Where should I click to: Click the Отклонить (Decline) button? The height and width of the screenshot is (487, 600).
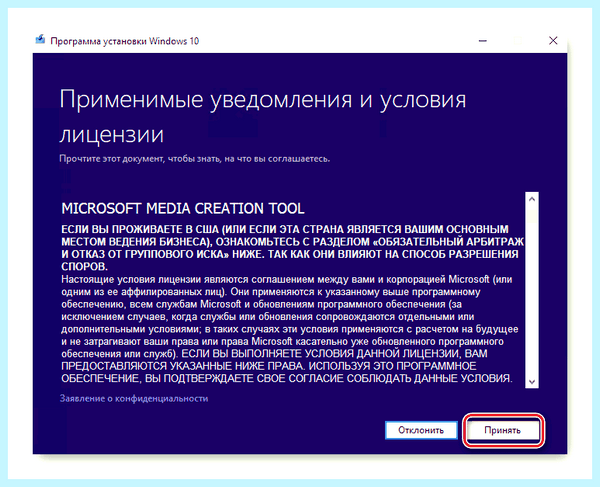(421, 430)
